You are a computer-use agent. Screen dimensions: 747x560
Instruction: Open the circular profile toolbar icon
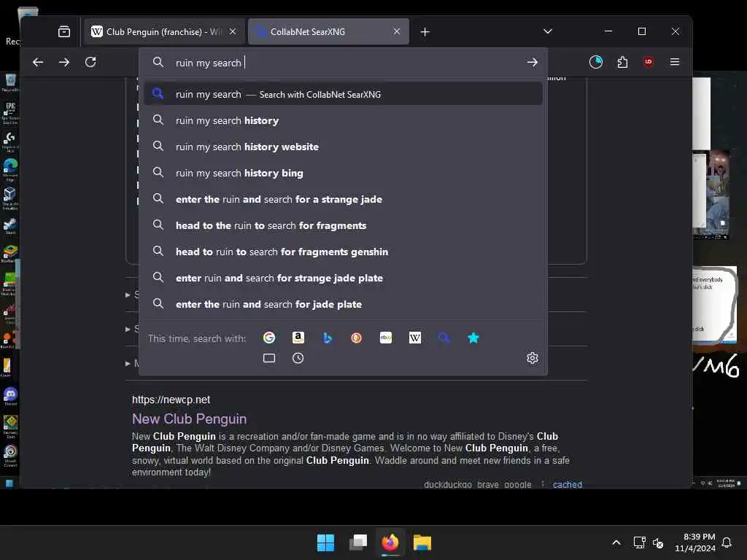point(595,63)
